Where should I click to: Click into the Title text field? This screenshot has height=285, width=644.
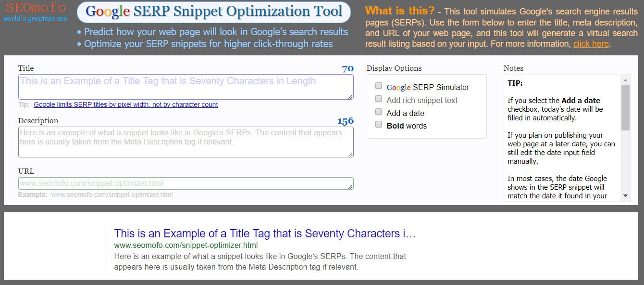click(x=186, y=87)
